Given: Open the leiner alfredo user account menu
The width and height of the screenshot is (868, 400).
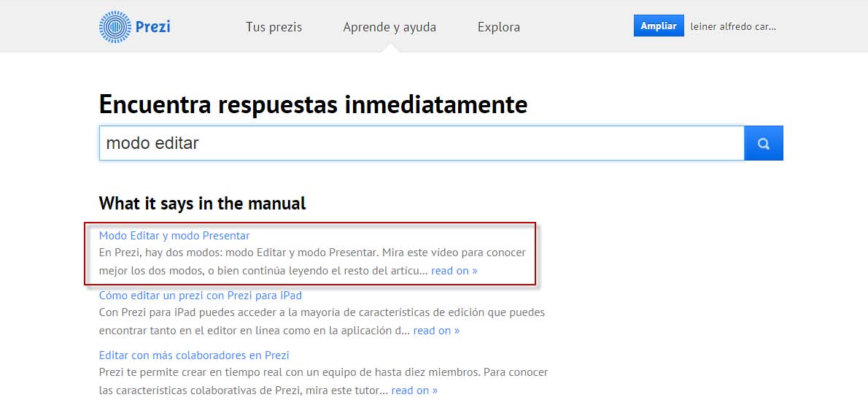Looking at the screenshot, I should coord(733,26).
